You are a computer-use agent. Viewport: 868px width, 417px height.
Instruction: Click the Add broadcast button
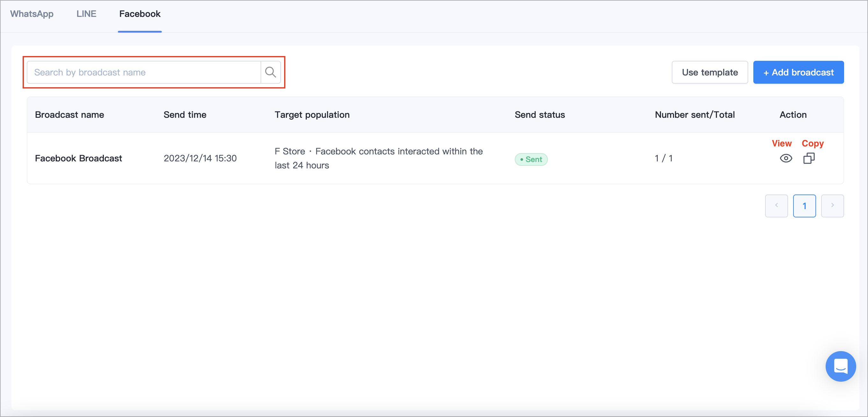click(798, 72)
